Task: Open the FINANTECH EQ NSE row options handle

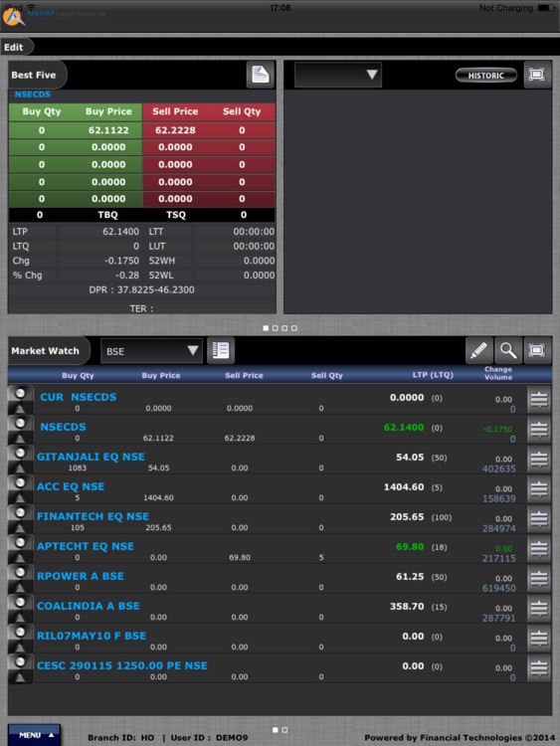Action: point(538,519)
